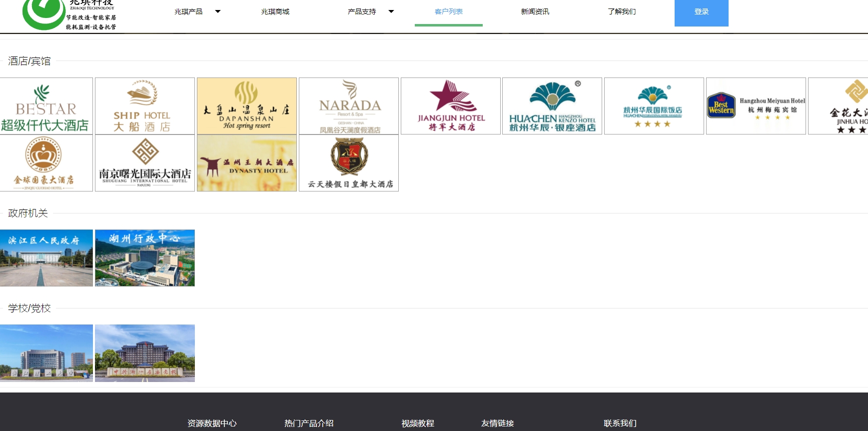Open the 兆琪产品 menu

pos(188,11)
